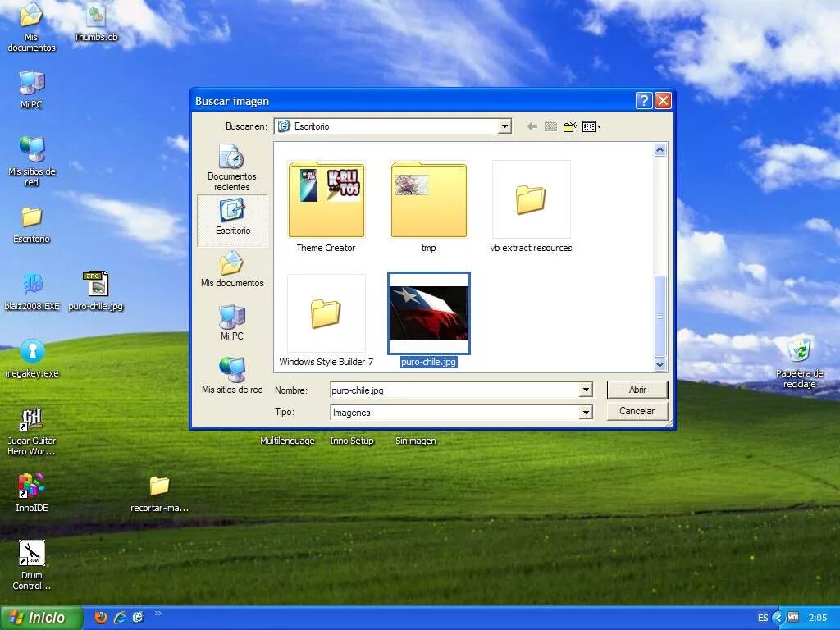Screen dimensions: 840x630
Task: Open the view menu icon in dialog toolbar
Action: [x=591, y=126]
